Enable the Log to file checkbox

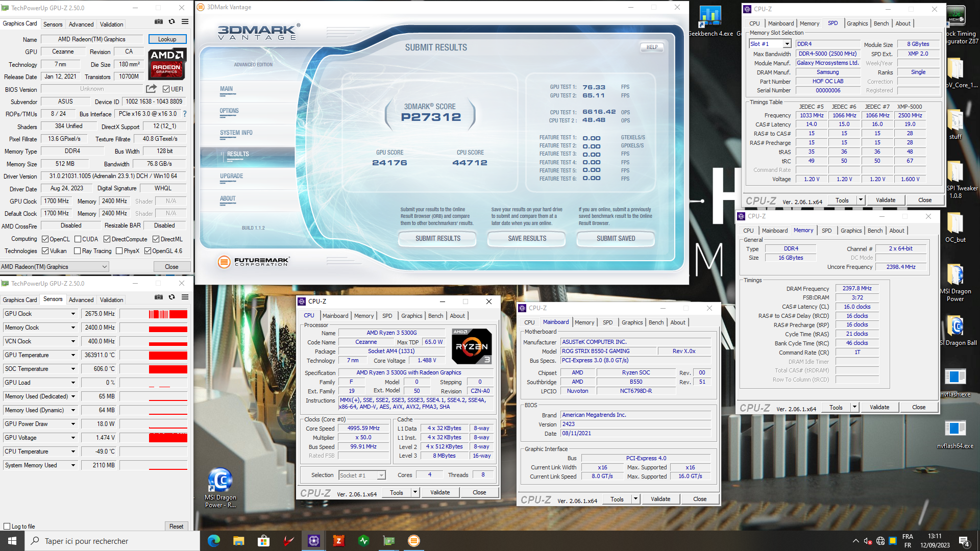[7, 527]
